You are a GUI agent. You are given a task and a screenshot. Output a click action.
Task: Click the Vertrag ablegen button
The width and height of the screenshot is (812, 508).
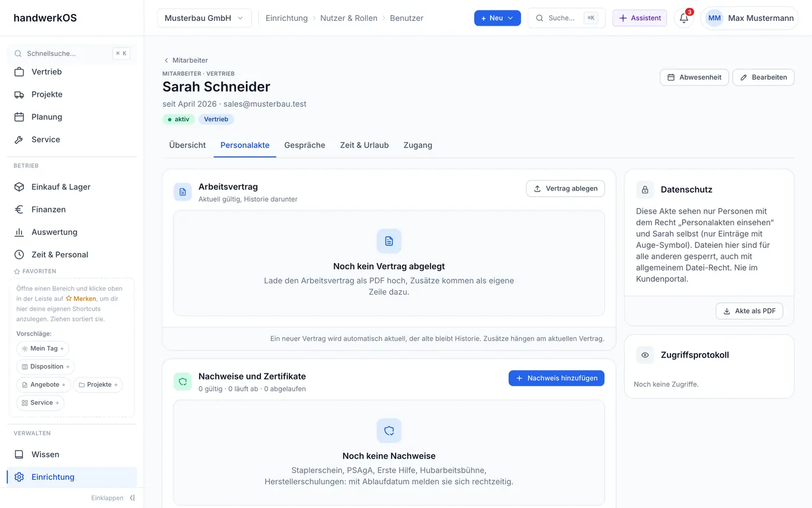click(565, 189)
